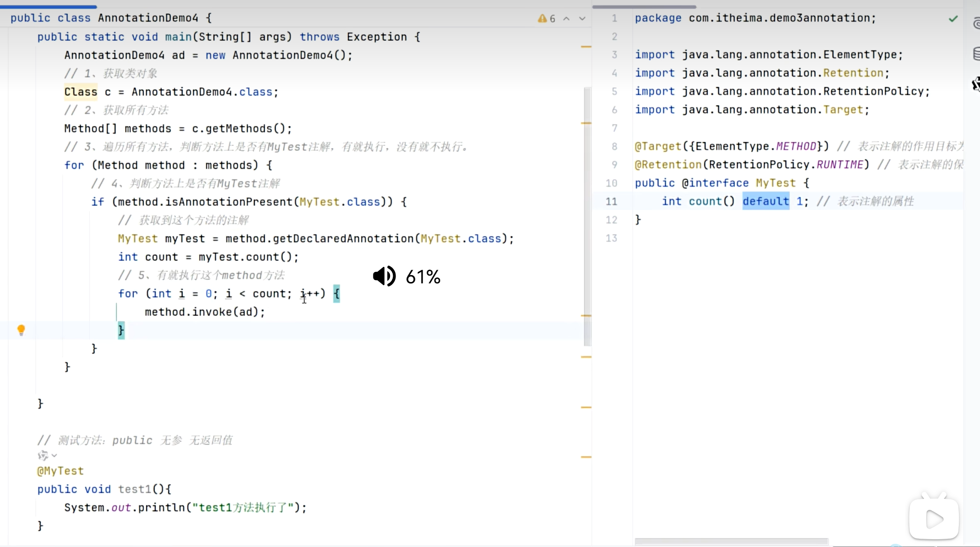Click MyTest.class in isAnnotationPresent call

(x=340, y=202)
